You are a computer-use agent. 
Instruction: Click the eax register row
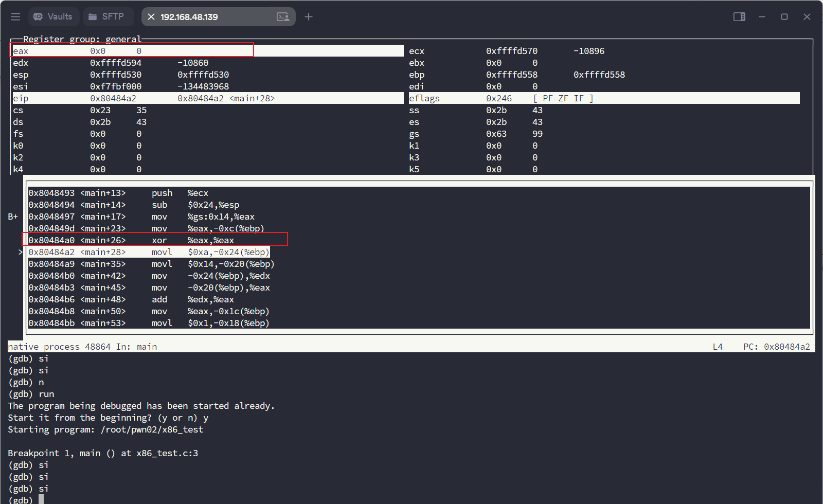point(208,51)
